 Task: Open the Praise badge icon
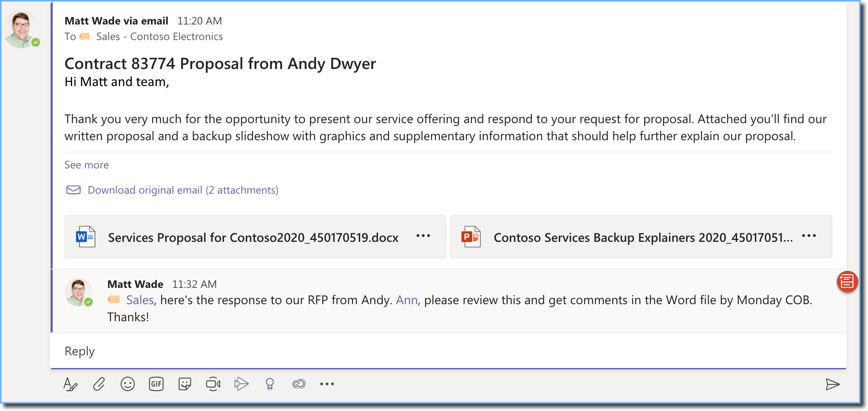270,384
